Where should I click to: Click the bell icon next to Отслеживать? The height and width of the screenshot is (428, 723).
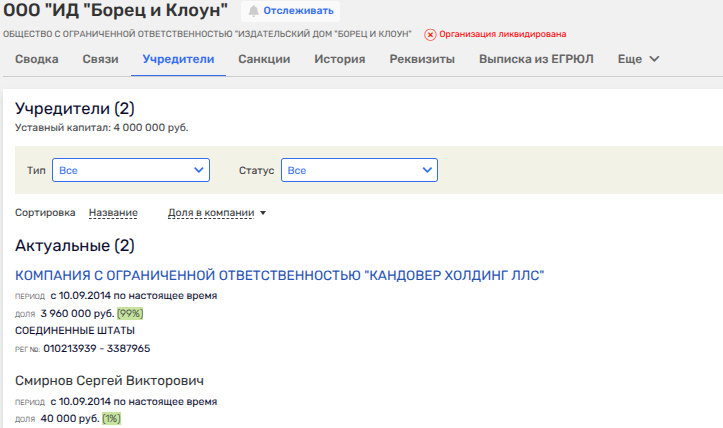coord(253,11)
